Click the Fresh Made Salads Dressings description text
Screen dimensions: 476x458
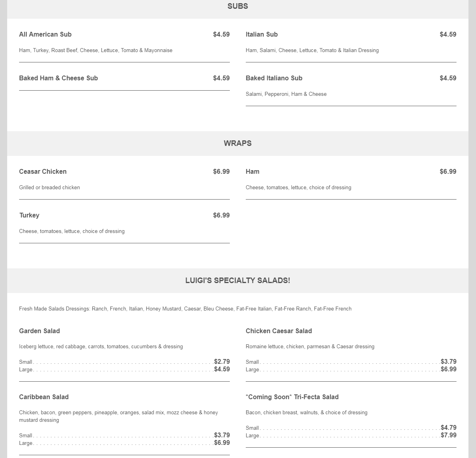[185, 309]
